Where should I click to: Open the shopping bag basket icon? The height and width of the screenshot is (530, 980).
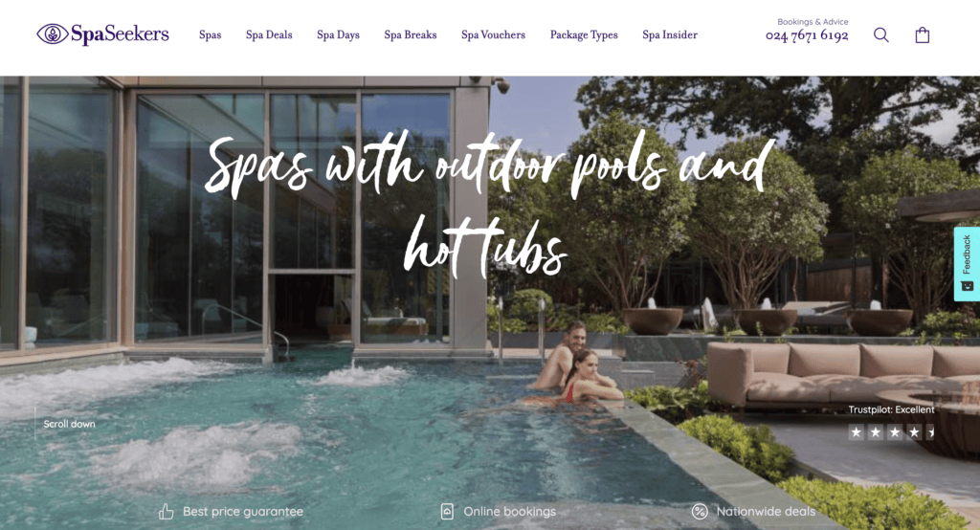click(923, 35)
